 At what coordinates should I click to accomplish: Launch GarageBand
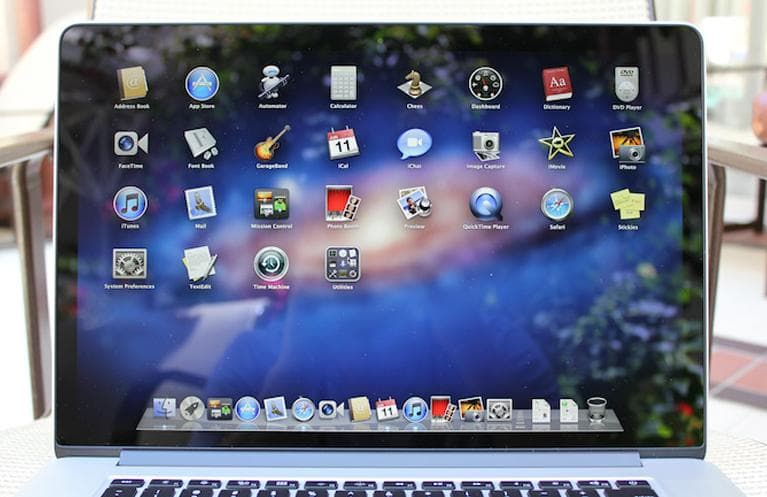[x=272, y=143]
